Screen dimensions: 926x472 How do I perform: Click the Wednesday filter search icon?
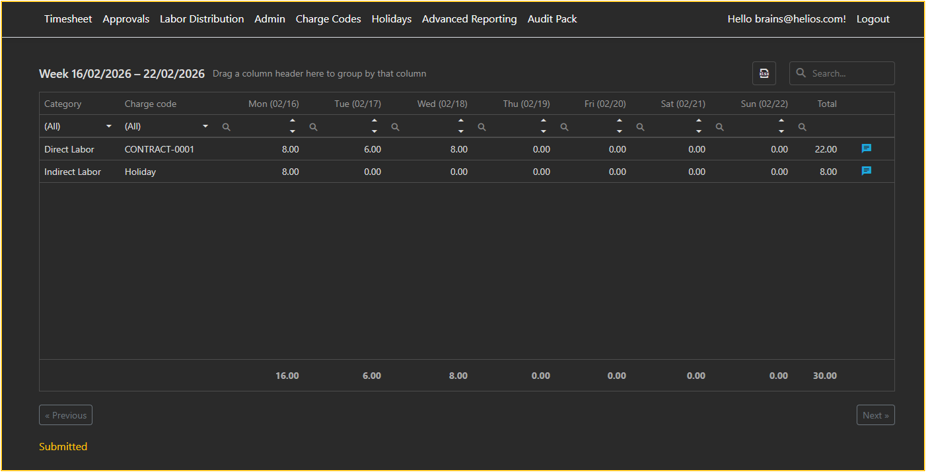[x=395, y=127]
